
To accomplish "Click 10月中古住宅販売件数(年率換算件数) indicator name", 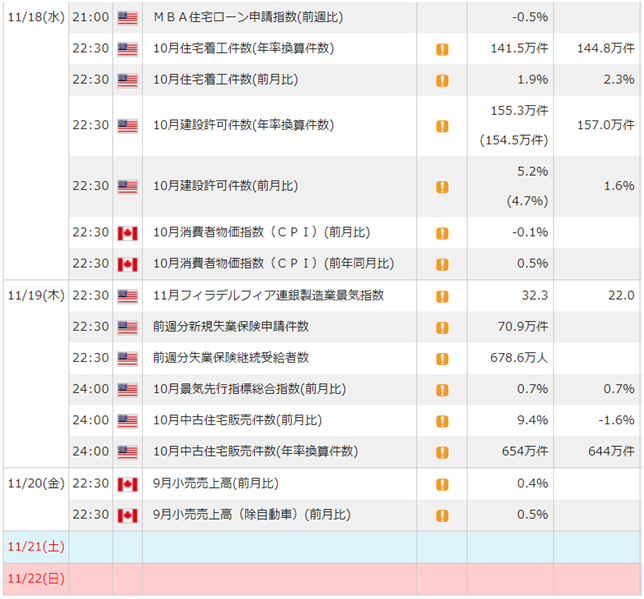I will tap(255, 452).
